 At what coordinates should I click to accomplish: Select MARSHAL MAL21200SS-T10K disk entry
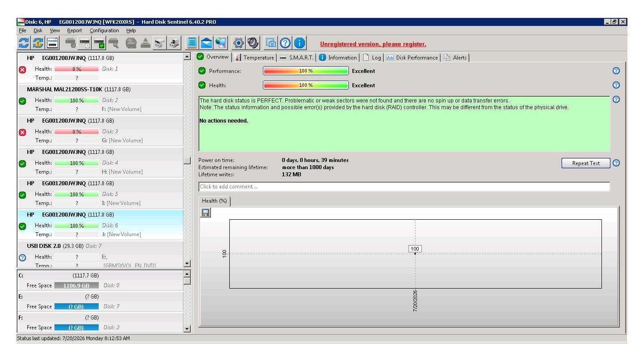pos(100,100)
